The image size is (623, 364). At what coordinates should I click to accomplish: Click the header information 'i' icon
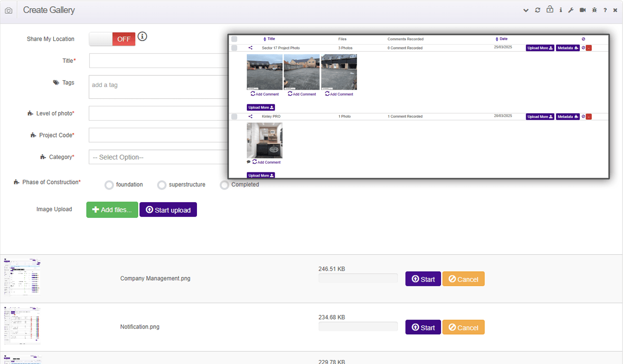pyautogui.click(x=561, y=10)
